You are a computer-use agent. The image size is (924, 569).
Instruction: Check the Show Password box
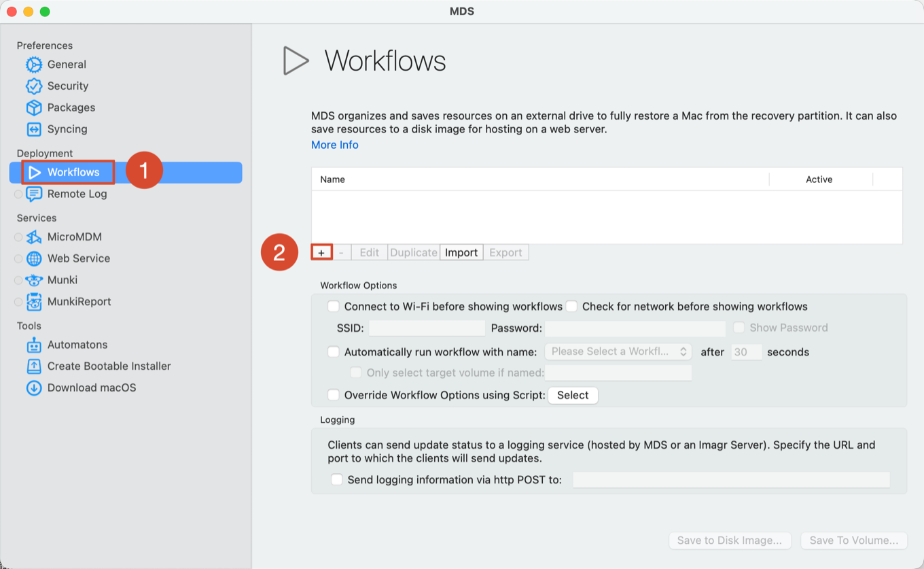point(739,328)
